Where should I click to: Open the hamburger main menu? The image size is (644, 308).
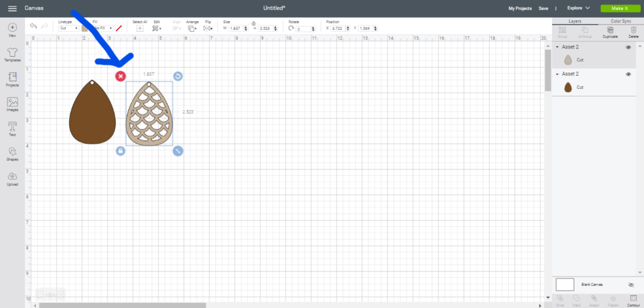(13, 8)
